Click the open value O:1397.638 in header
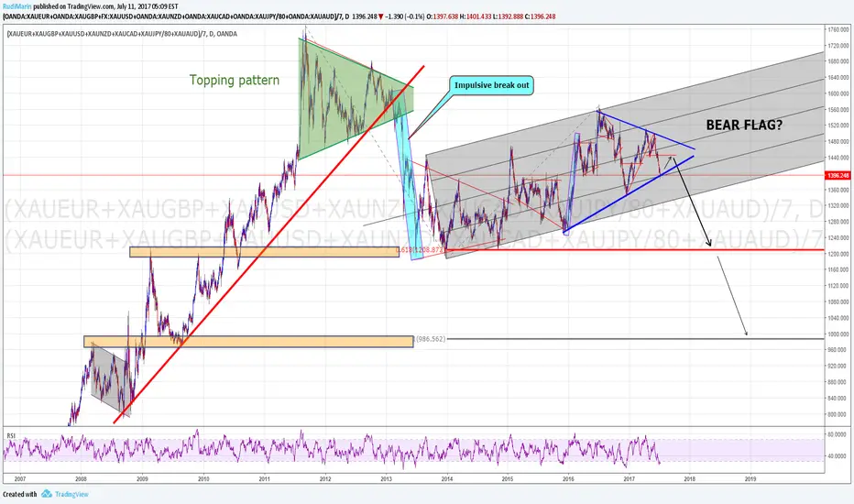 (442, 16)
